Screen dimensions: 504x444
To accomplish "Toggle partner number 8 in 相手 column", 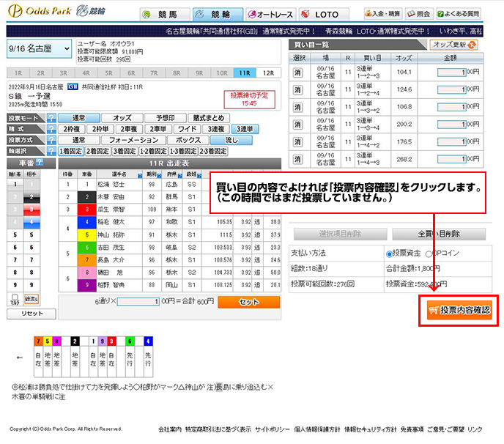I will pyautogui.click(x=31, y=273).
